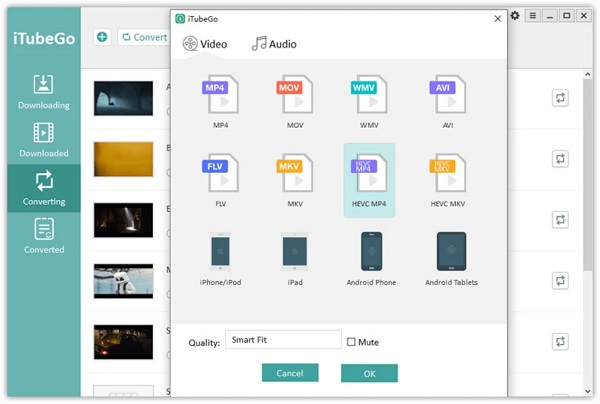
Task: Click the green add plus icon
Action: pyautogui.click(x=102, y=37)
